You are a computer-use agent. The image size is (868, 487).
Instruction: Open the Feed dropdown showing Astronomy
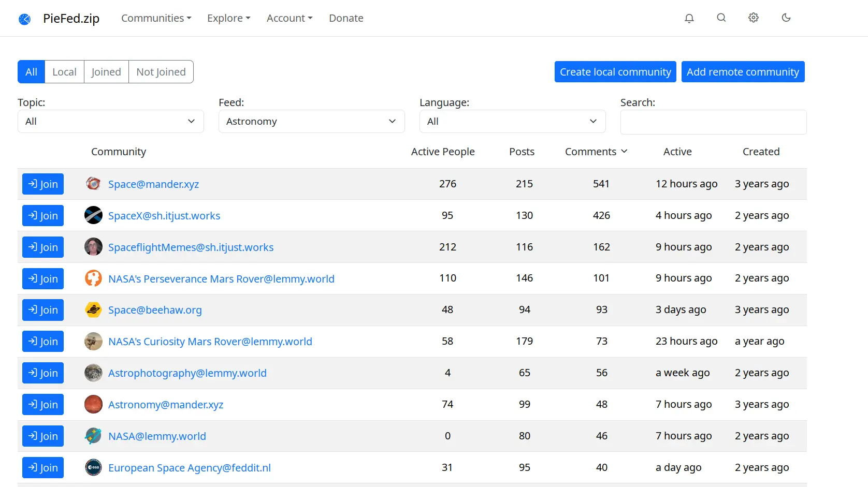pos(311,122)
